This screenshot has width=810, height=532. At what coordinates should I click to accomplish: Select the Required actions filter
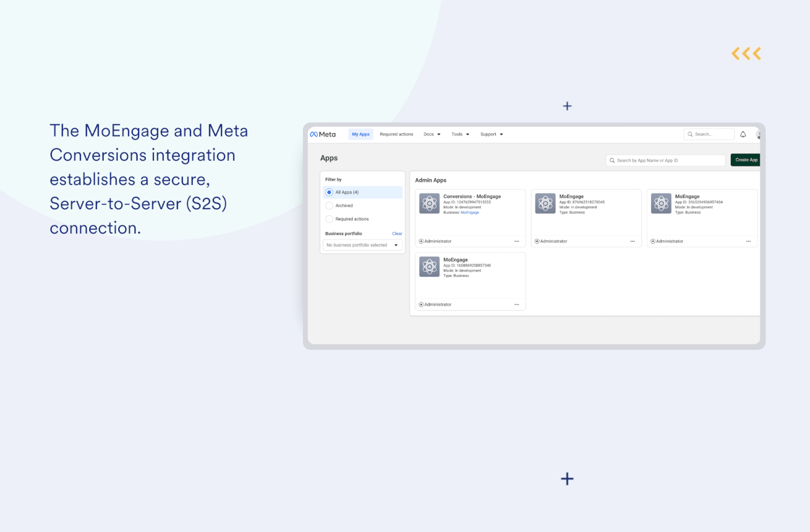click(329, 219)
